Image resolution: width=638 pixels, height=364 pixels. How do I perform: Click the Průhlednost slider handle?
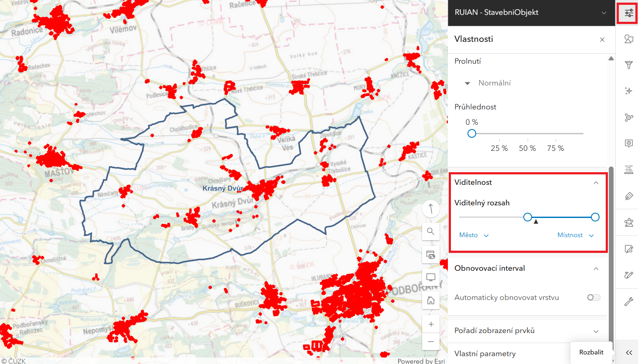click(471, 133)
